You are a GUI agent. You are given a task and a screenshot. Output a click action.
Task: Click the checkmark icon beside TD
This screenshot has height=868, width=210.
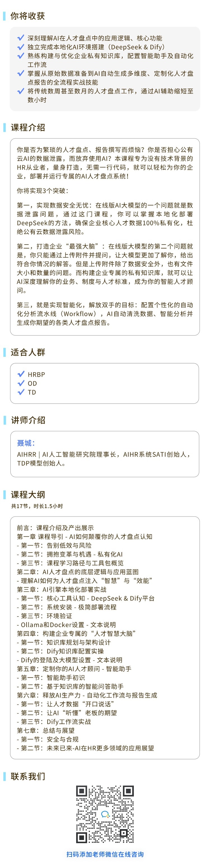(x=21, y=392)
